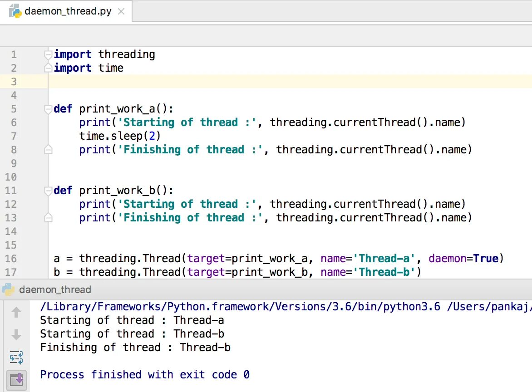
Task: Select the daemon_thread.py editor tab
Action: [x=66, y=11]
